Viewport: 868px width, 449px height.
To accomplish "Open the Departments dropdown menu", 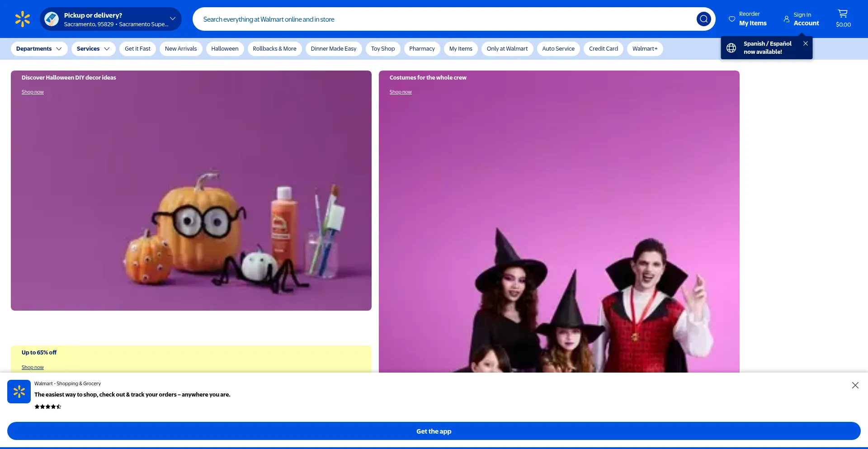I will click(x=39, y=49).
